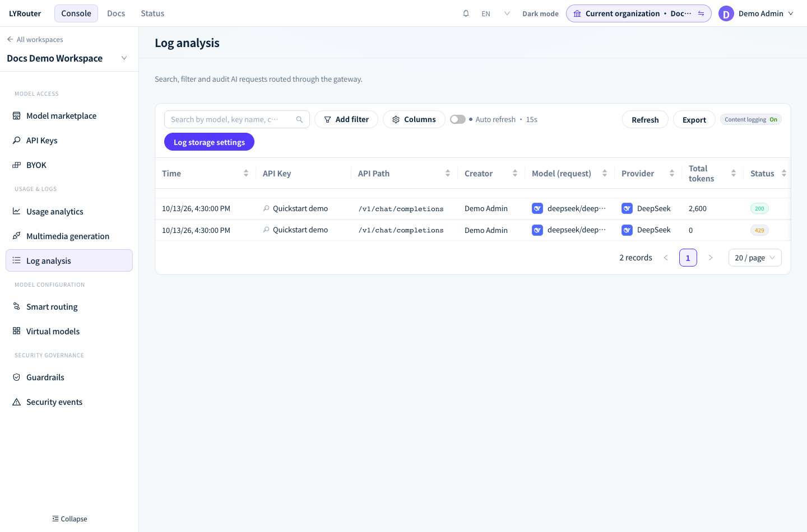Open the Demo Admin account menu
807x532 pixels.
coord(756,13)
